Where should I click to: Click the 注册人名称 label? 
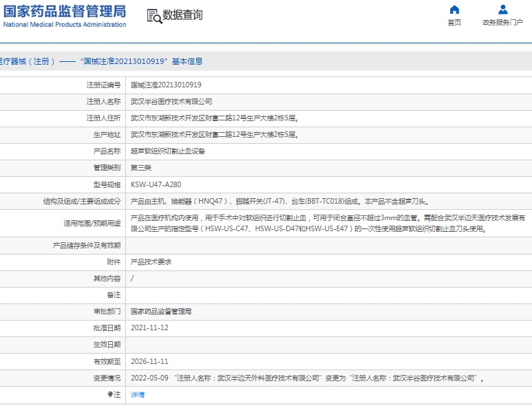tap(103, 101)
